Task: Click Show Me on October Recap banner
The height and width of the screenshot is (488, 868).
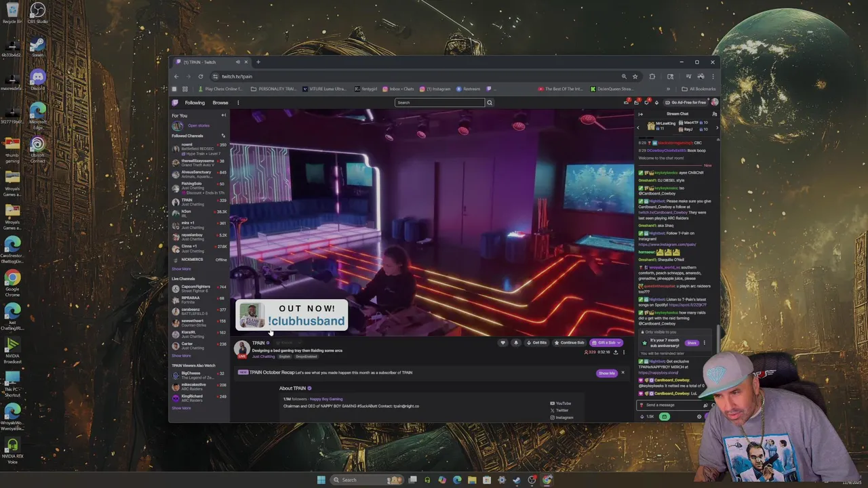Action: click(x=607, y=373)
